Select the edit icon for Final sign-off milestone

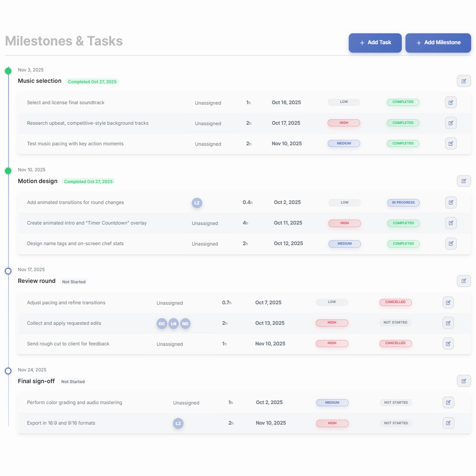click(x=464, y=380)
